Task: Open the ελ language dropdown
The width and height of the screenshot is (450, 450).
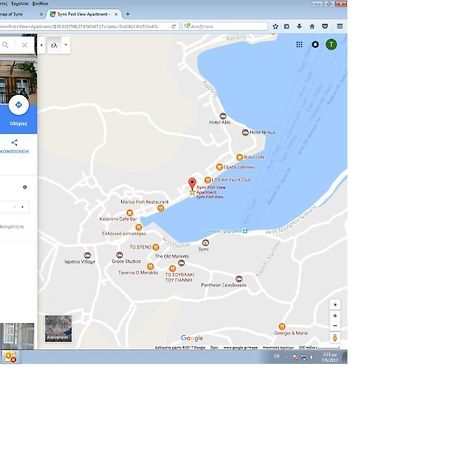Action: [x=59, y=45]
